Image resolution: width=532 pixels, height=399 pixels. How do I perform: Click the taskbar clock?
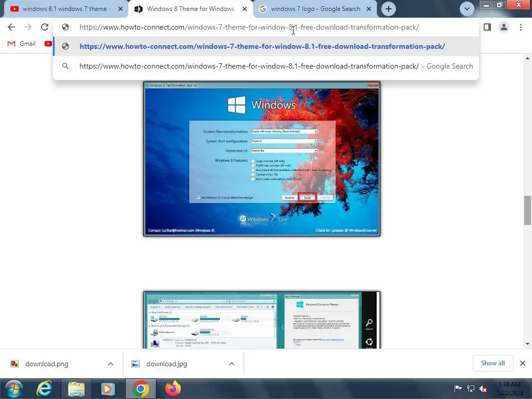point(510,389)
